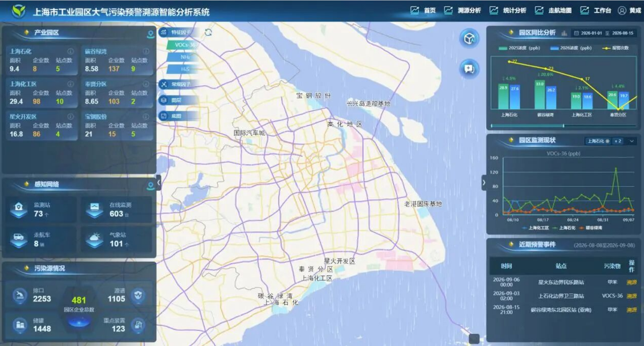Toggle 2025浓度 legend series
644x346 pixels.
pos(519,48)
